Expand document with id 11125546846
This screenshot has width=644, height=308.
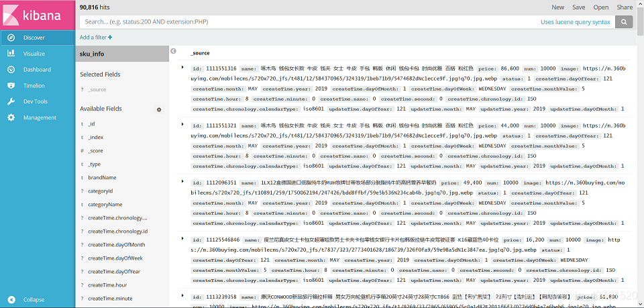pyautogui.click(x=182, y=238)
